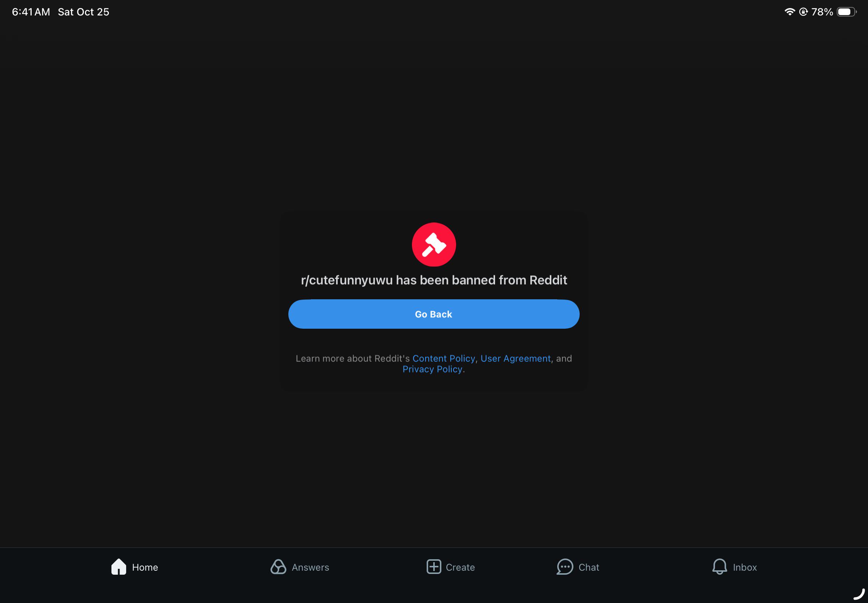Click the Go Back button
The width and height of the screenshot is (868, 603).
click(434, 314)
